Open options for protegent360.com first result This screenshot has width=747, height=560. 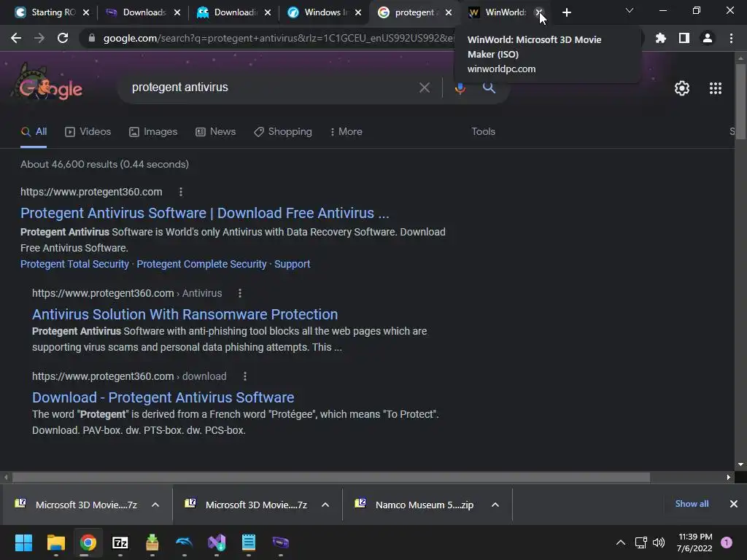pyautogui.click(x=181, y=192)
